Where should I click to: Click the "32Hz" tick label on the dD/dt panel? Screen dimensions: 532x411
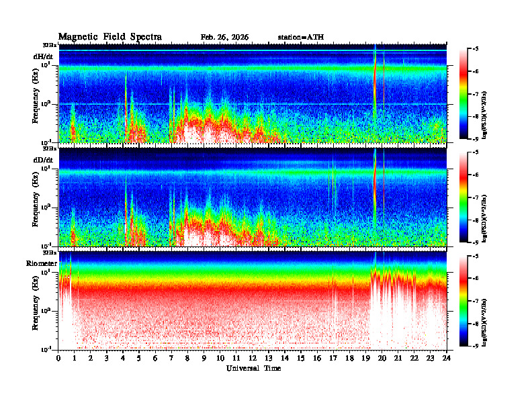click(50, 148)
